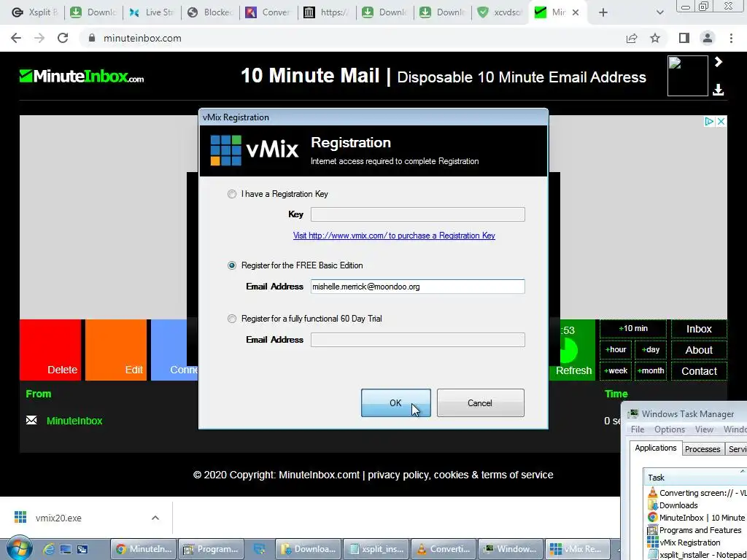The height and width of the screenshot is (560, 747).
Task: Switch to the Program taskbar button
Action: (x=211, y=549)
